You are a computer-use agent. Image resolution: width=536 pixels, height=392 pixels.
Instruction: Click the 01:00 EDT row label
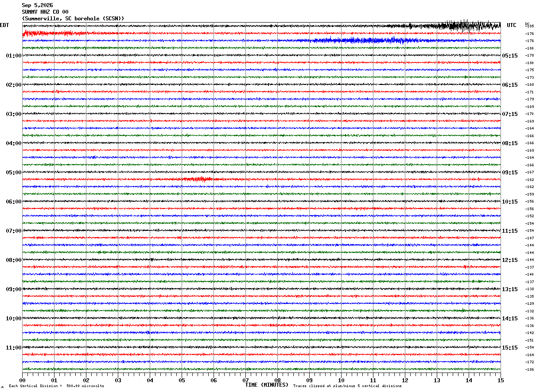click(x=14, y=56)
